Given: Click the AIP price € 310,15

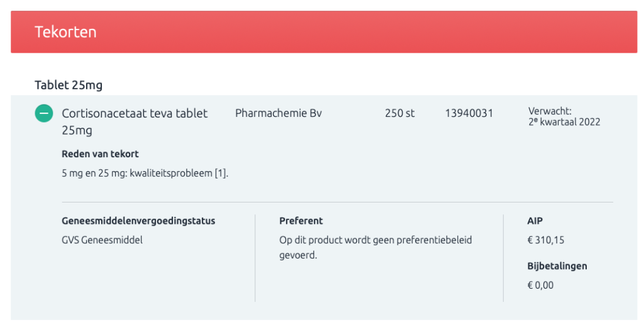Looking at the screenshot, I should [x=546, y=240].
